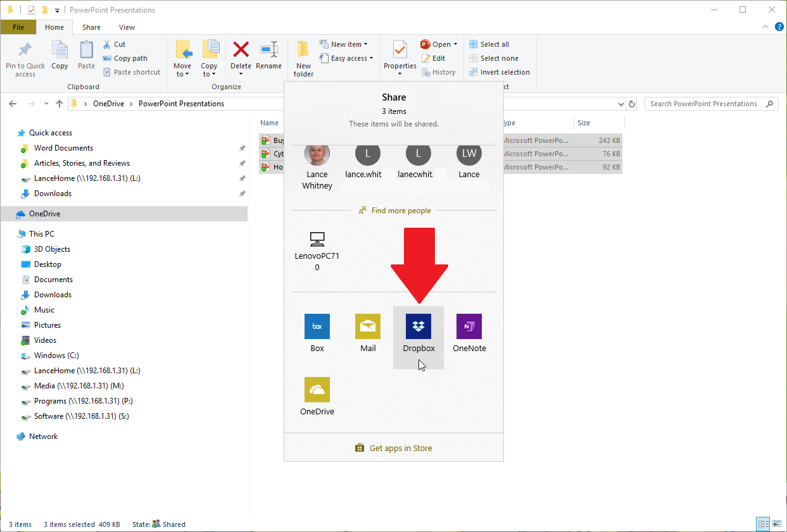Open the Help question mark icon
The height and width of the screenshot is (532, 787).
click(x=779, y=27)
